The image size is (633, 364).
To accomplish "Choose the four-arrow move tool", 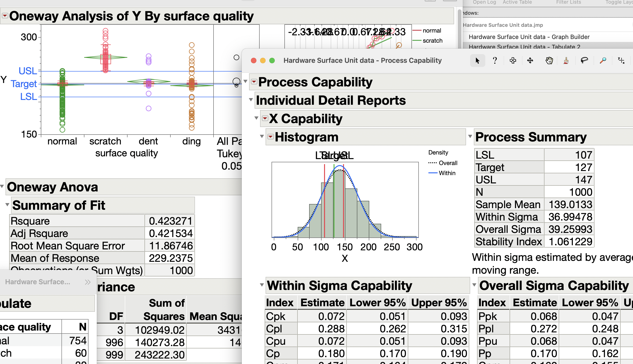I will (x=530, y=61).
